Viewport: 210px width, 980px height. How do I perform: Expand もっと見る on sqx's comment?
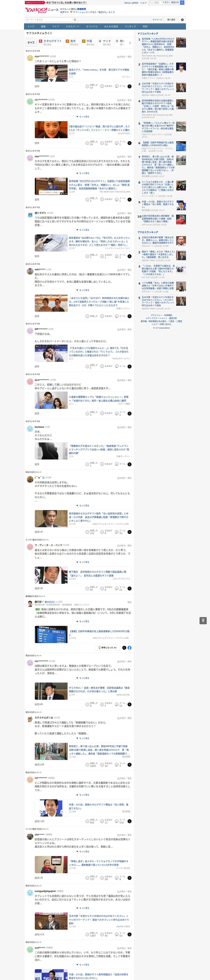[83, 173]
